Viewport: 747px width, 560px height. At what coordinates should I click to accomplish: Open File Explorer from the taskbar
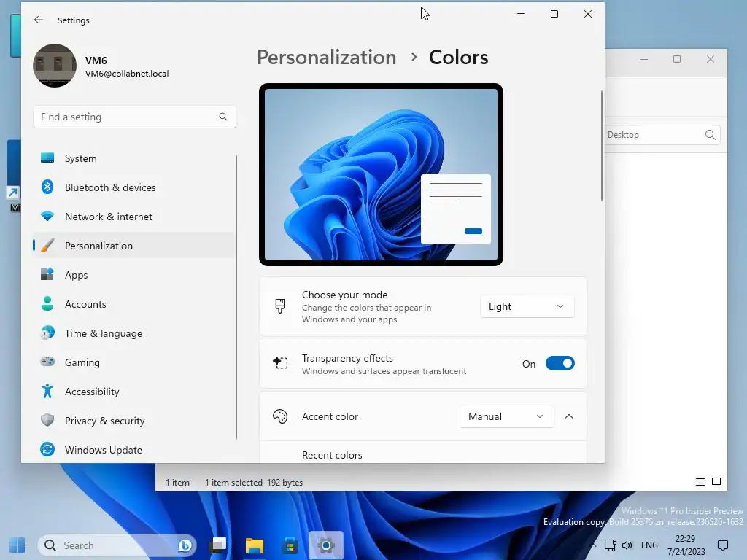[254, 545]
